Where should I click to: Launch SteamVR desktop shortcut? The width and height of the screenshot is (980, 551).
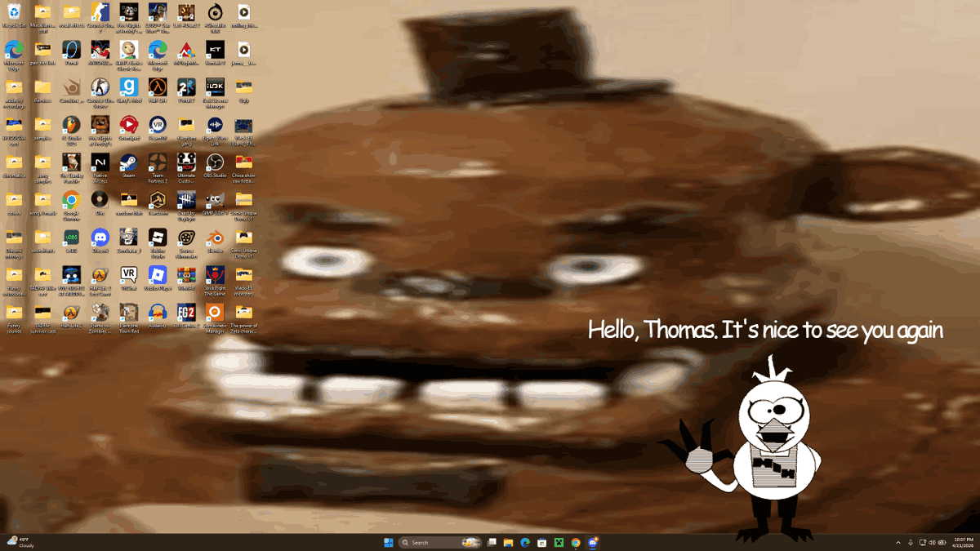(158, 128)
